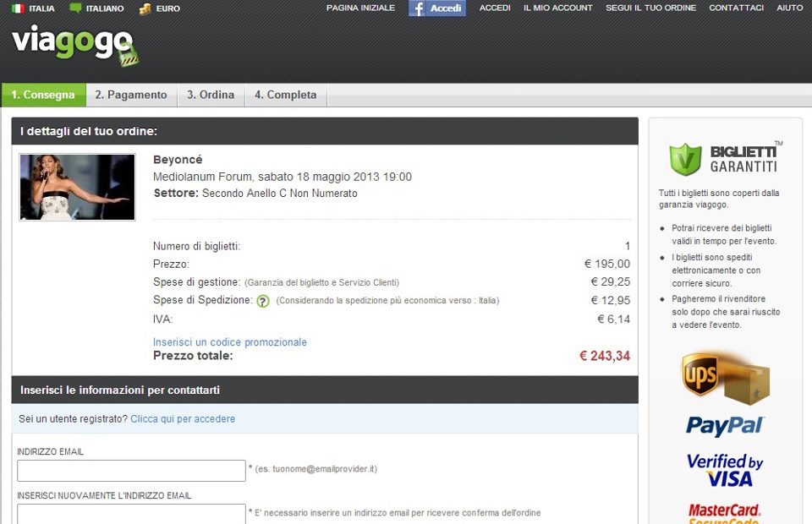This screenshot has width=812, height=524.
Task: Click Inserisci le informazioni per contattarti header
Action: pos(119,390)
